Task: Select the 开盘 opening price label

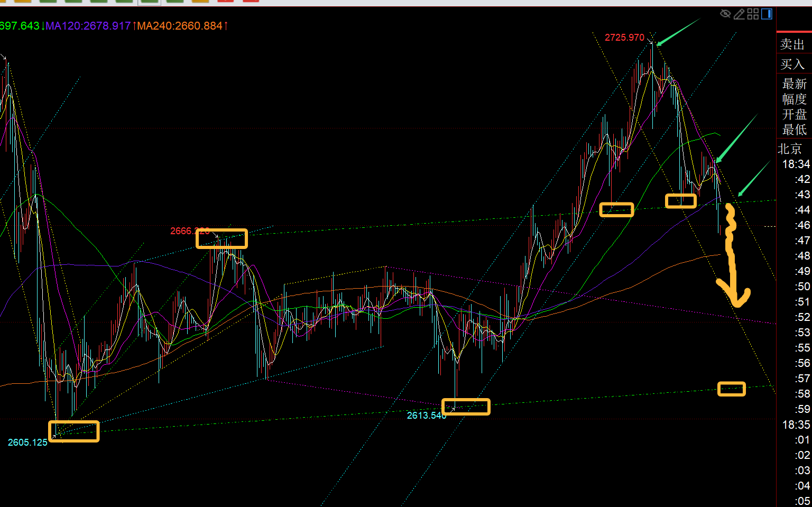Action: [795, 115]
